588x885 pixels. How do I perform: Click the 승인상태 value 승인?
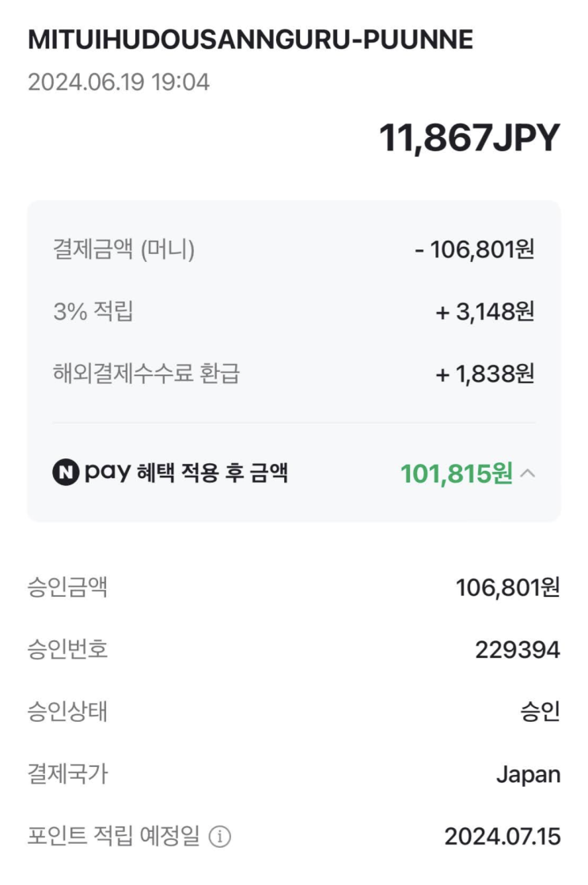click(x=541, y=712)
